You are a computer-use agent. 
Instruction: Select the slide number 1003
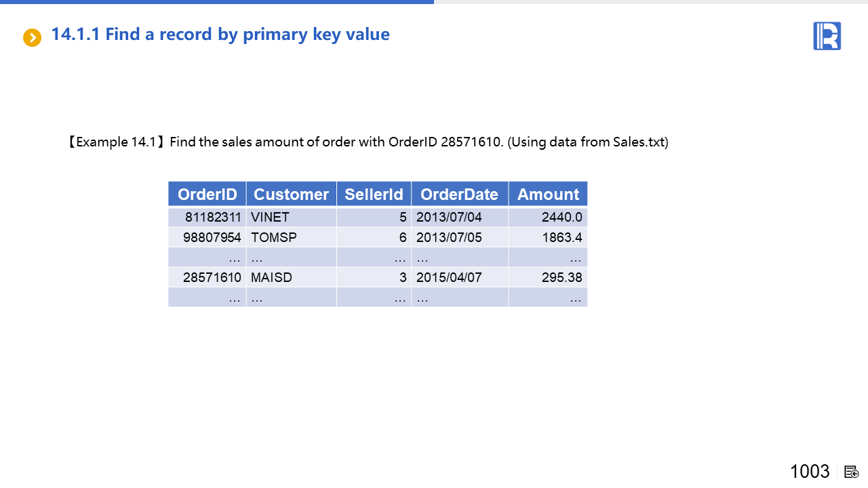[x=810, y=472]
